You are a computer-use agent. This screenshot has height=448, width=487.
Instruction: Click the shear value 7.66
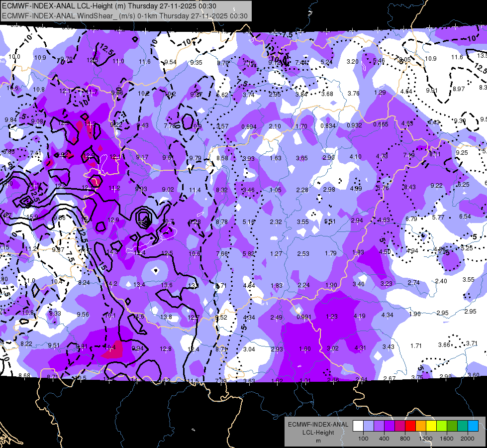point(222,254)
